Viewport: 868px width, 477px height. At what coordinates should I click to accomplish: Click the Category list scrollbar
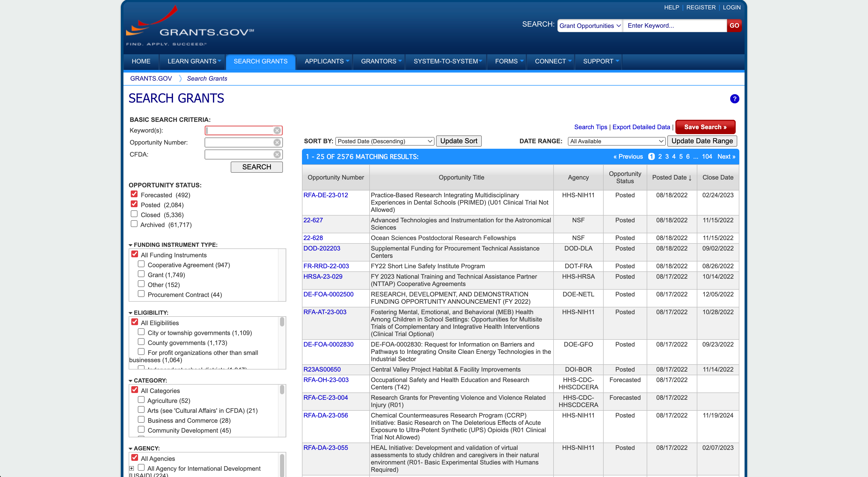click(x=282, y=390)
